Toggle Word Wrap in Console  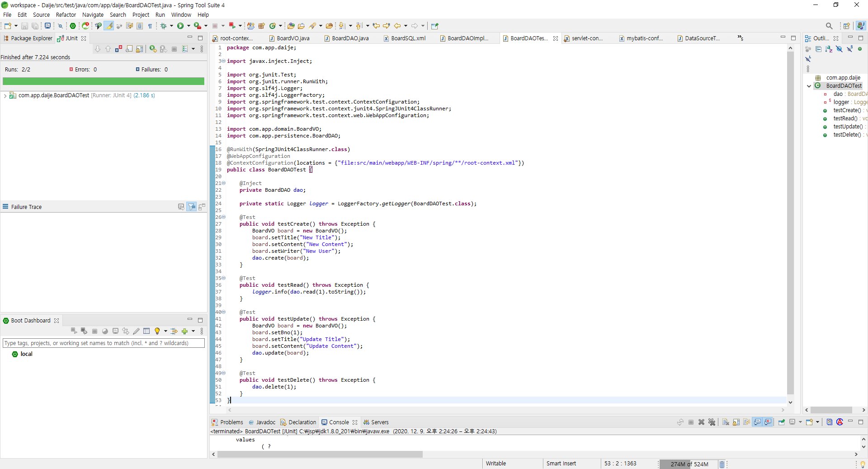[x=746, y=422]
